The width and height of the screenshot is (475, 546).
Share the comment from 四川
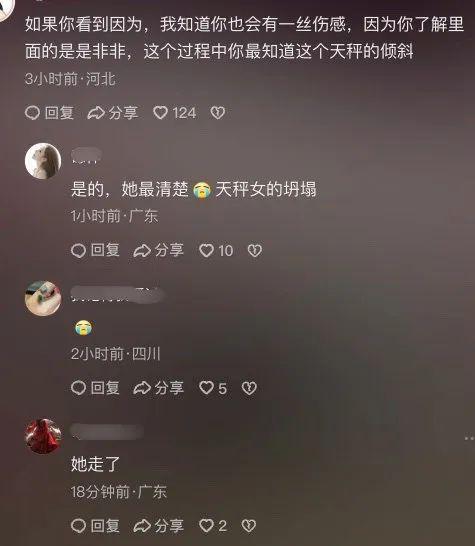coord(158,388)
